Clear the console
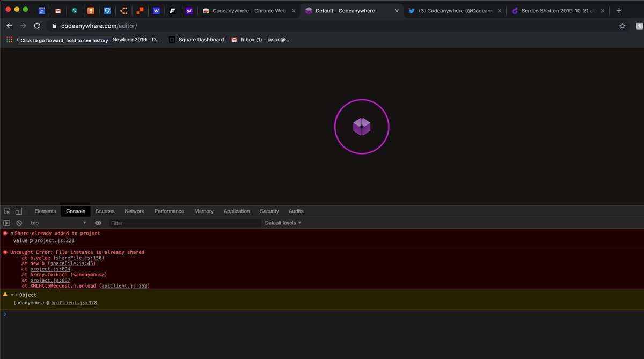This screenshot has width=644, height=359. (19, 223)
